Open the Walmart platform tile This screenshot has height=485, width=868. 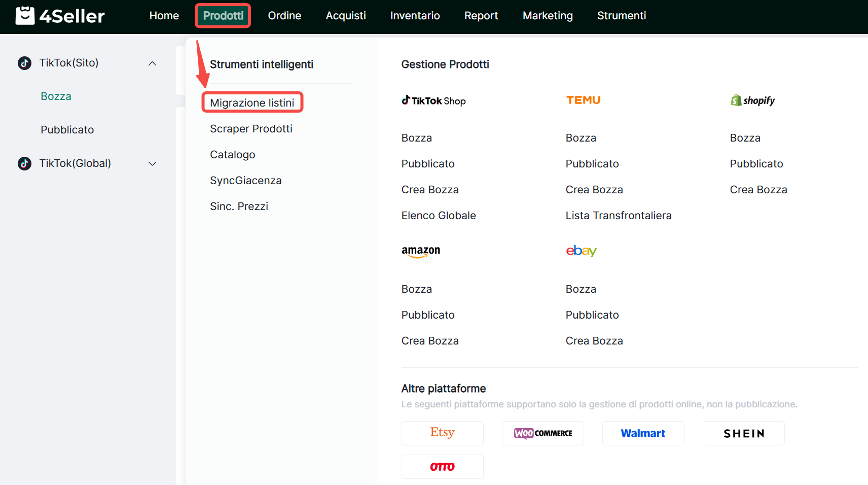click(643, 433)
